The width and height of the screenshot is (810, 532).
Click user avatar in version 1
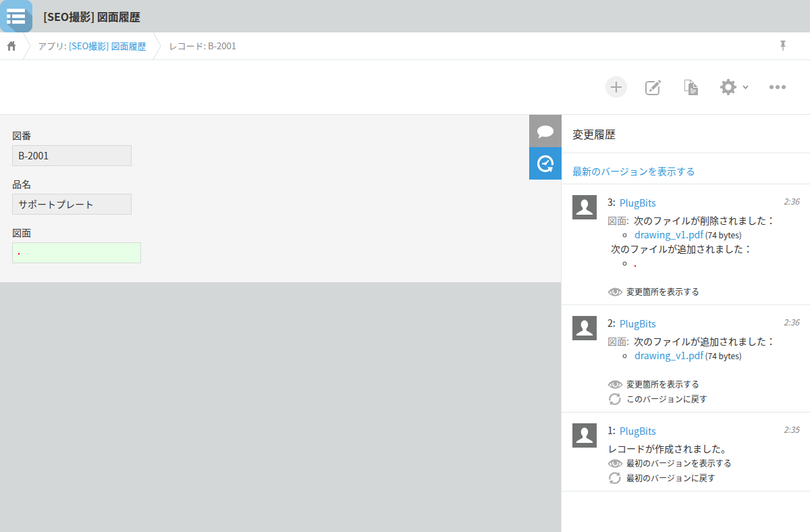[585, 435]
